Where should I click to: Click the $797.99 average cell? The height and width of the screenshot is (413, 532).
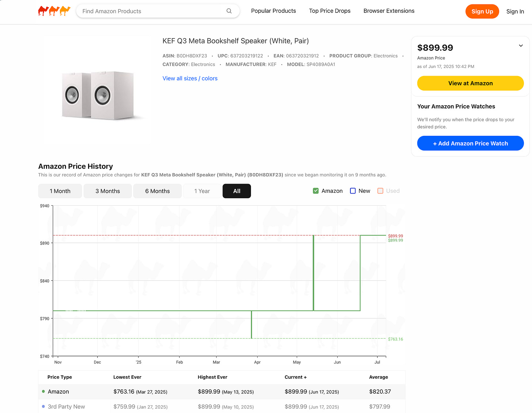pyautogui.click(x=380, y=406)
